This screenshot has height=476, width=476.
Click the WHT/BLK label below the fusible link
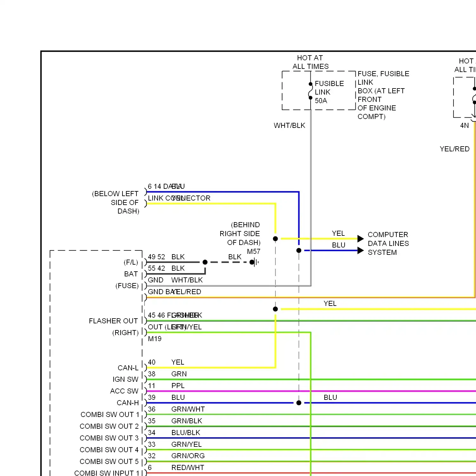[x=289, y=126]
